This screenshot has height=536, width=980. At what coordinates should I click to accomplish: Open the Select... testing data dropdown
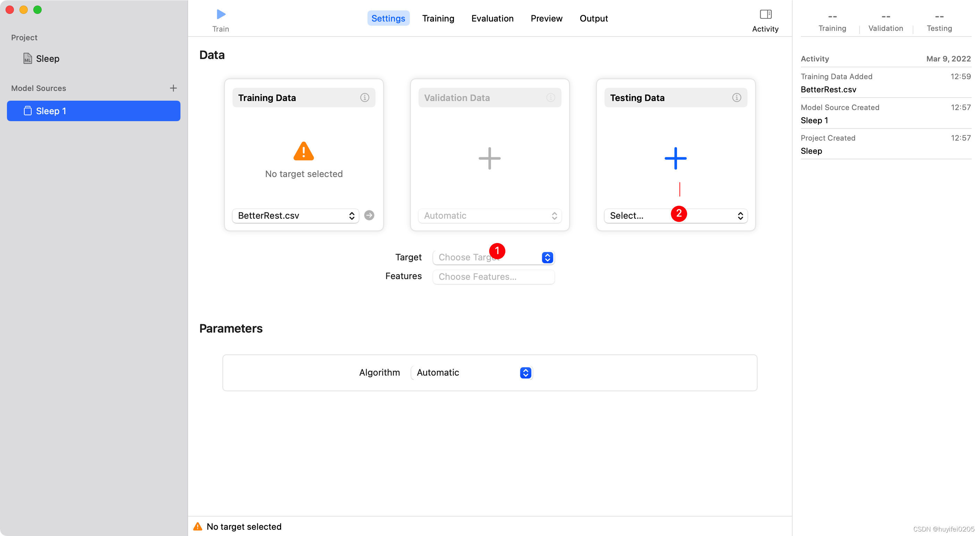pyautogui.click(x=676, y=216)
